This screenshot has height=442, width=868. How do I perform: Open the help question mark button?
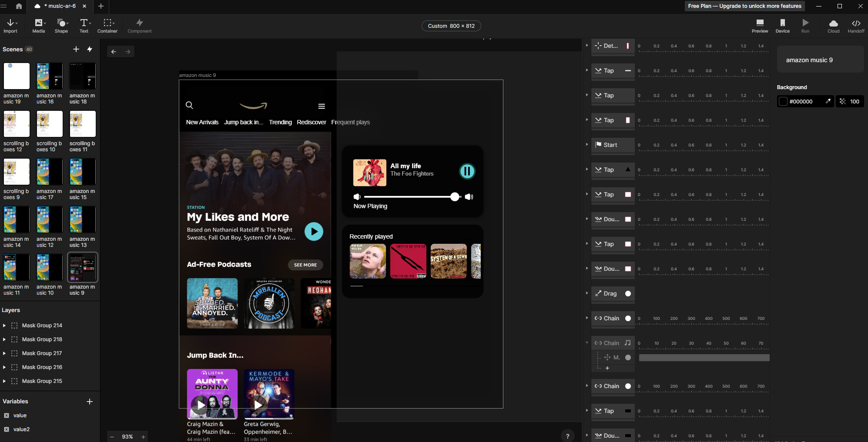coord(567,436)
